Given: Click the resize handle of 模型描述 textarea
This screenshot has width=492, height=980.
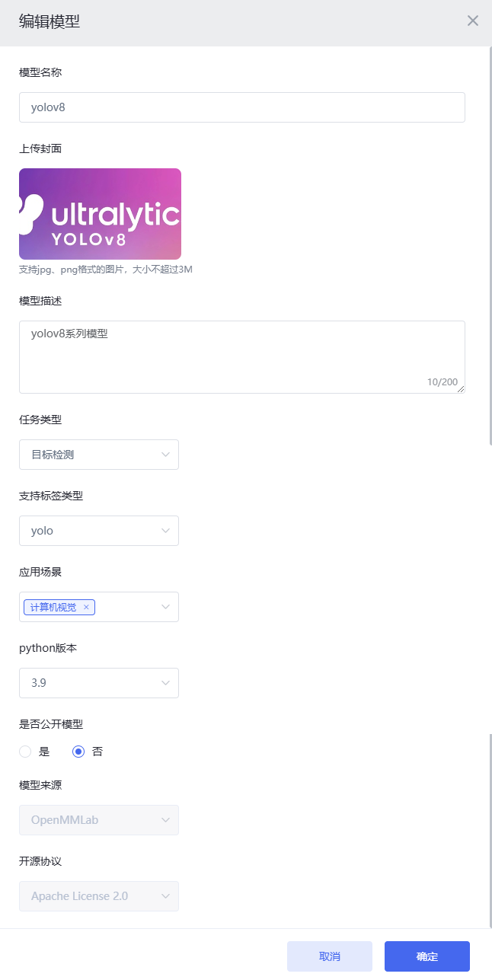Looking at the screenshot, I should 460,388.
